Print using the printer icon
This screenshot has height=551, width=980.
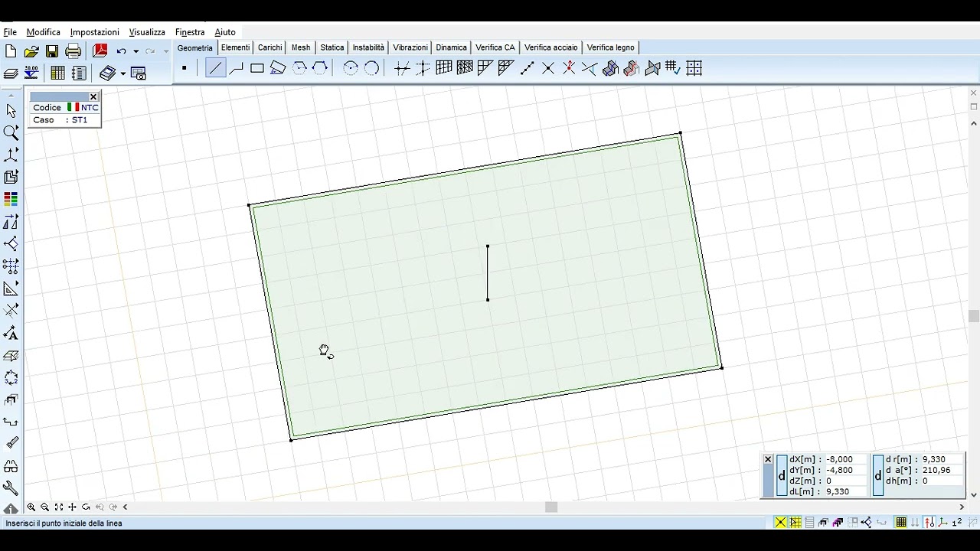(x=73, y=51)
